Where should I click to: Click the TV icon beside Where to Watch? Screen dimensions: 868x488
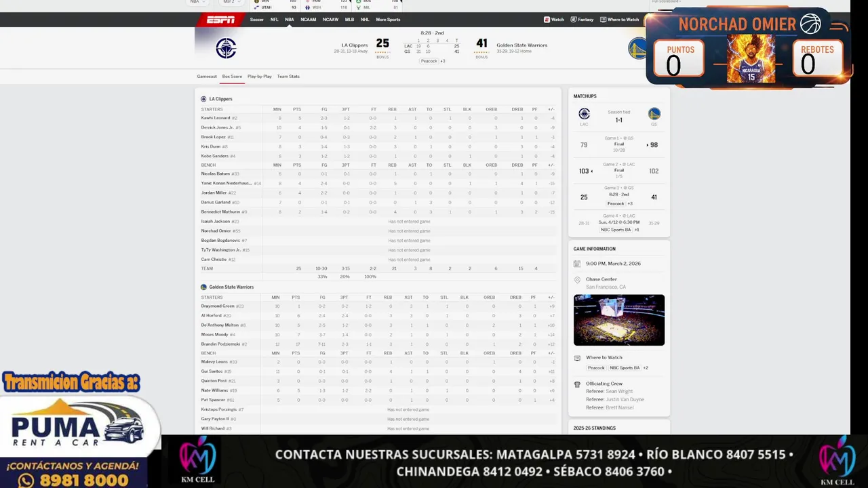[x=577, y=358]
